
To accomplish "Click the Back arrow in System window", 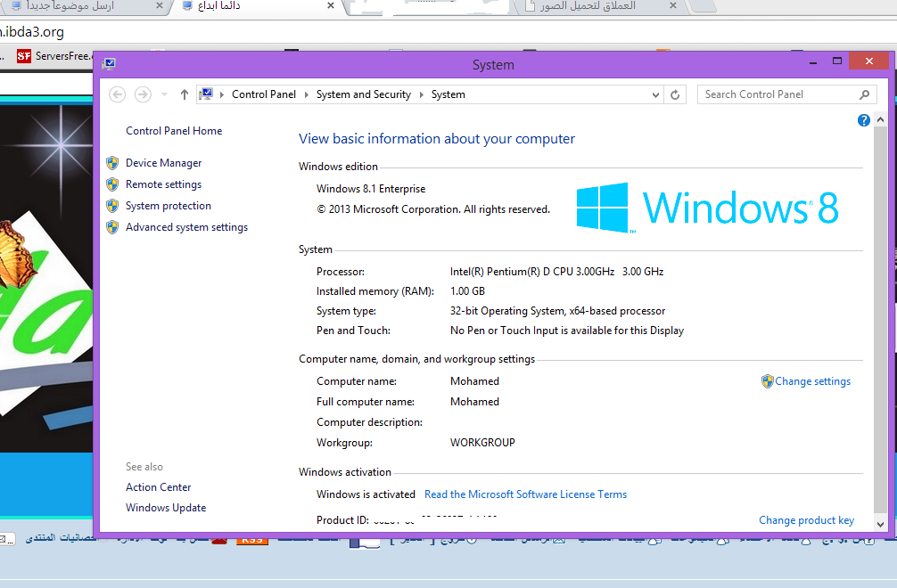I will coord(118,94).
